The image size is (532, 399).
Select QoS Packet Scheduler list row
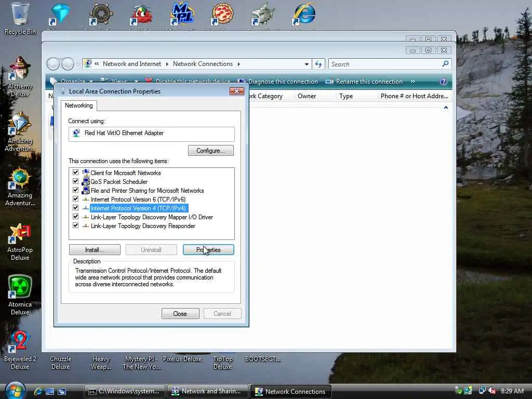coord(119,181)
